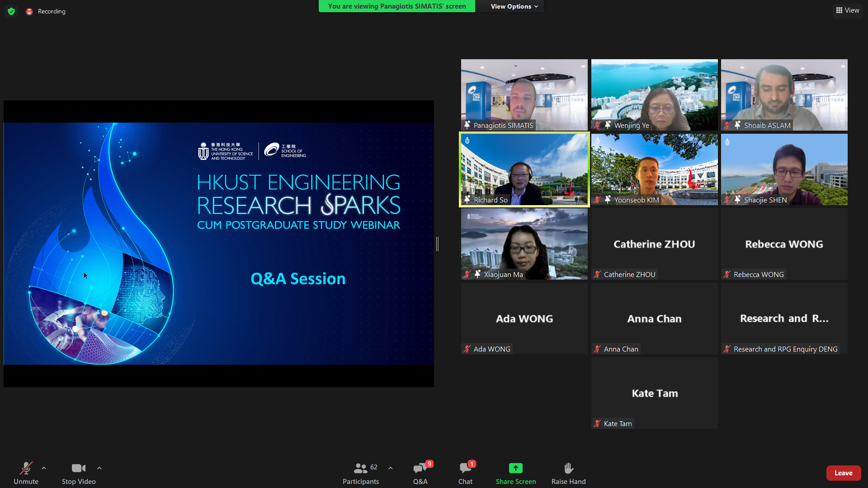Expand audio settings arrow beside Unmute
868x488 pixels.
click(44, 468)
